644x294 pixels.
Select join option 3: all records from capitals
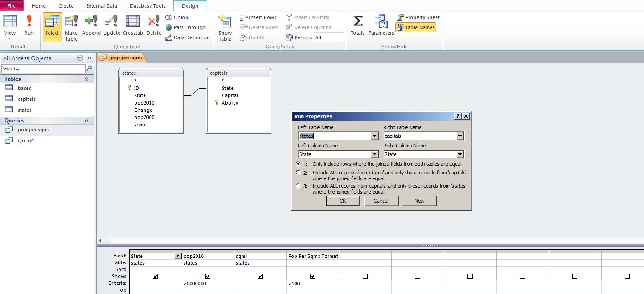point(298,186)
